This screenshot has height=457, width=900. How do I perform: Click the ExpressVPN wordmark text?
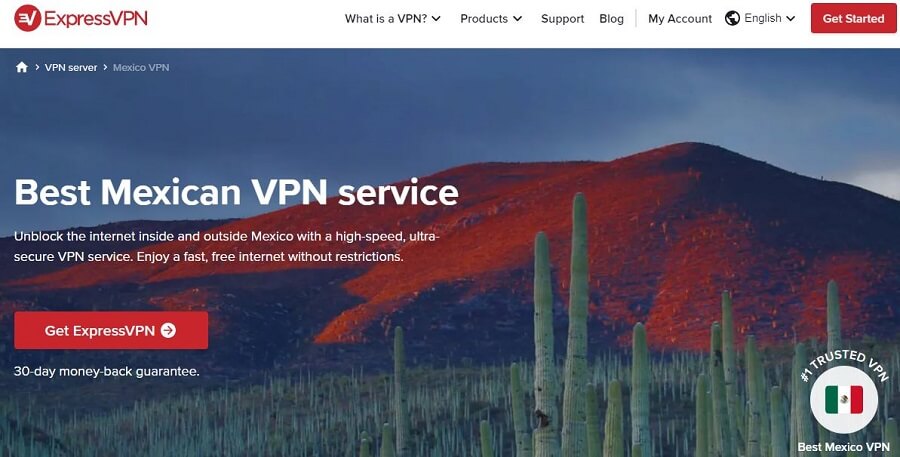[95, 18]
